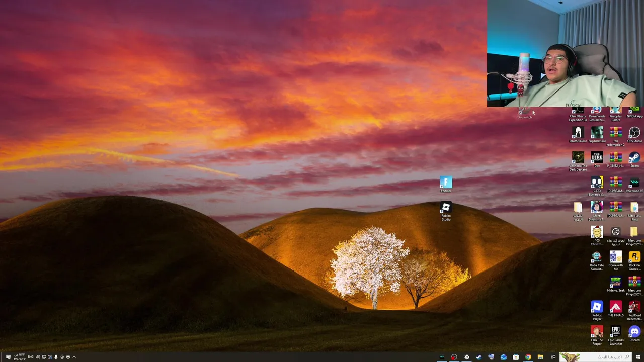This screenshot has width=644, height=362.
Task: Open the Roblox Studio desktop shortcut
Action: (446, 211)
